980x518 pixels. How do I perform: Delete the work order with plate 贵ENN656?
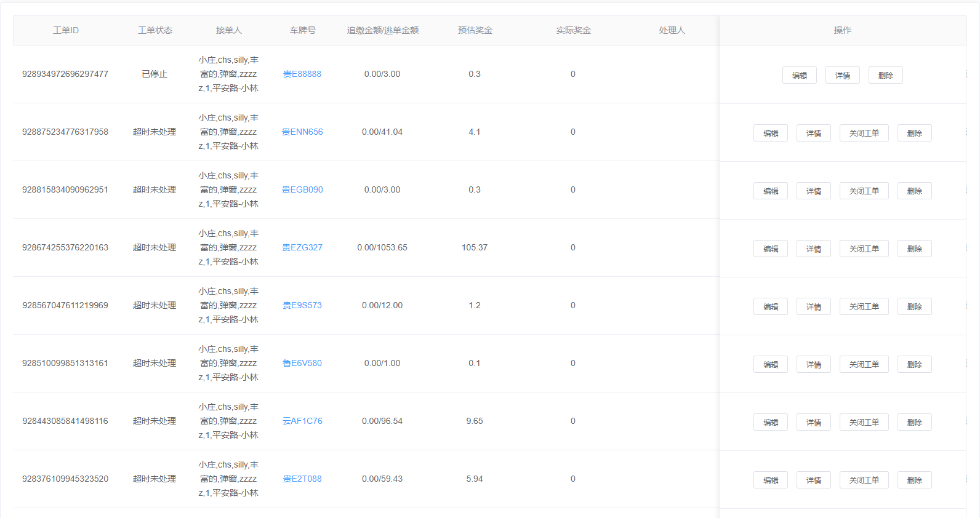(x=914, y=133)
